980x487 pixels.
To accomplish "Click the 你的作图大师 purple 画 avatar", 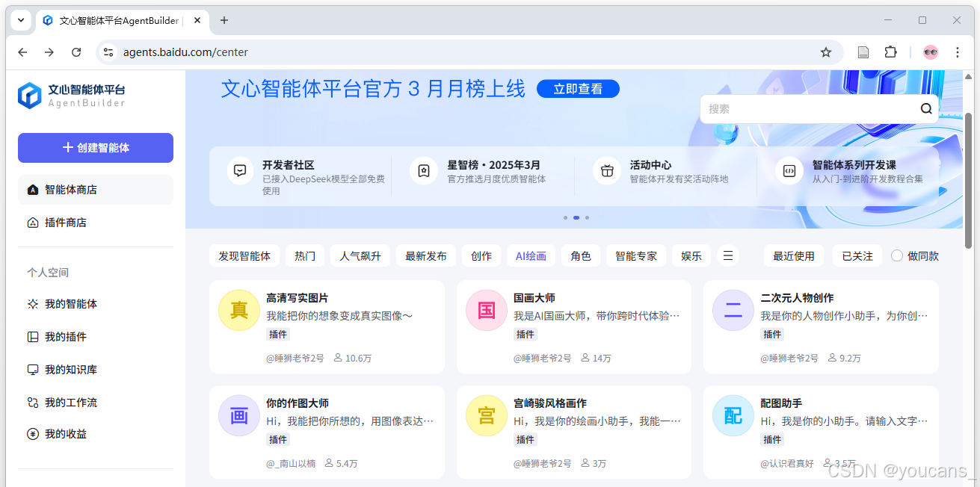I will pyautogui.click(x=239, y=415).
